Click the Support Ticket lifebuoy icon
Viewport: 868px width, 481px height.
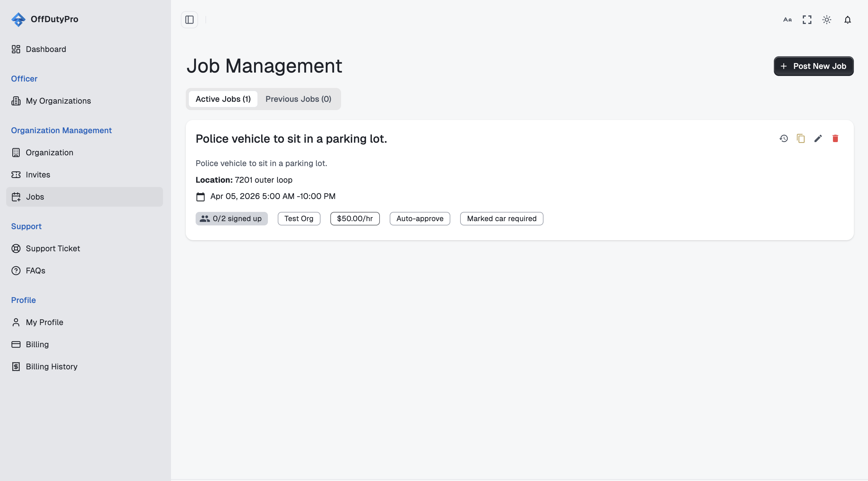pos(16,248)
